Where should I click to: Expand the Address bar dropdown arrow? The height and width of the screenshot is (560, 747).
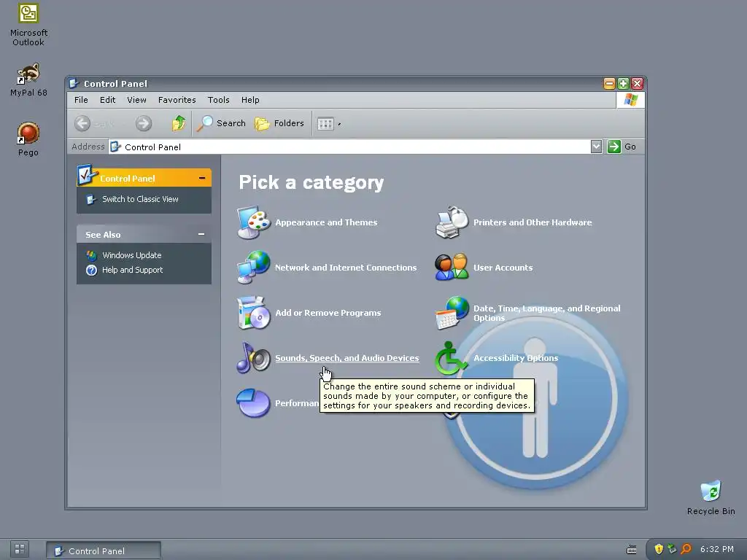coord(596,147)
